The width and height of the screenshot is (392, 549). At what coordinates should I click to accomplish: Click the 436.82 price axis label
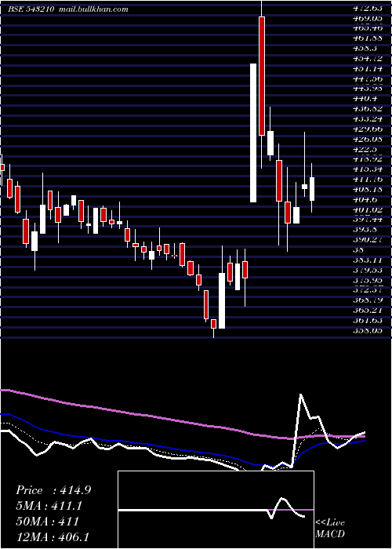tap(367, 109)
